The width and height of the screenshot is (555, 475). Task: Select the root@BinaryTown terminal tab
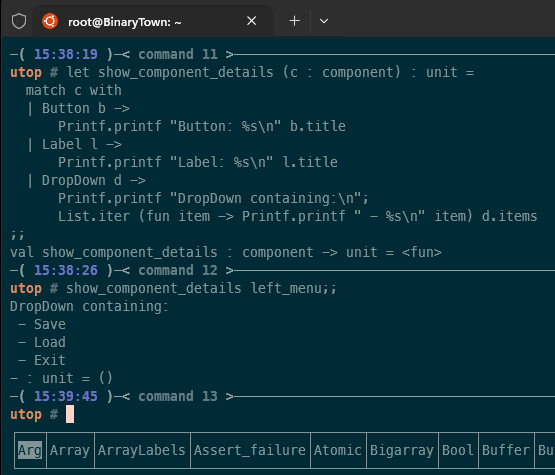tap(153, 21)
